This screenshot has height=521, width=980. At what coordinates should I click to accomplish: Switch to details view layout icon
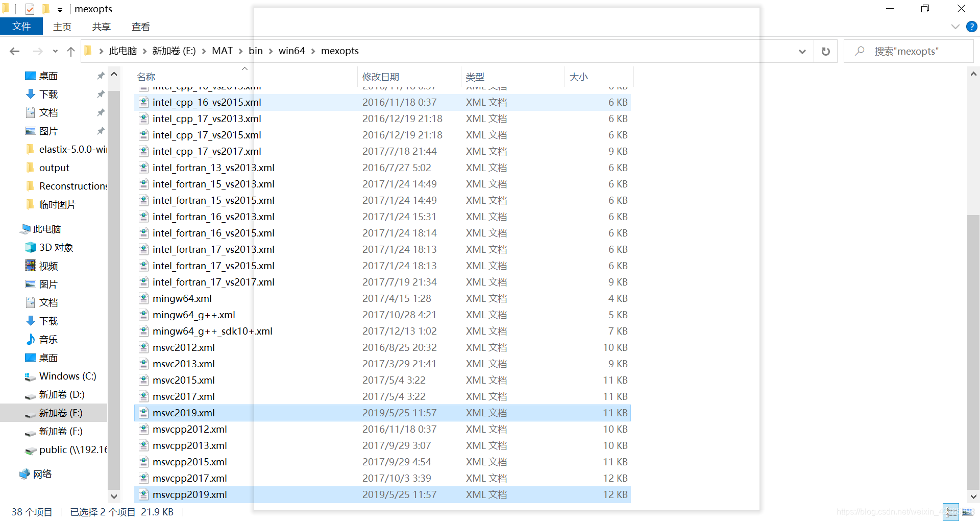[x=951, y=512]
